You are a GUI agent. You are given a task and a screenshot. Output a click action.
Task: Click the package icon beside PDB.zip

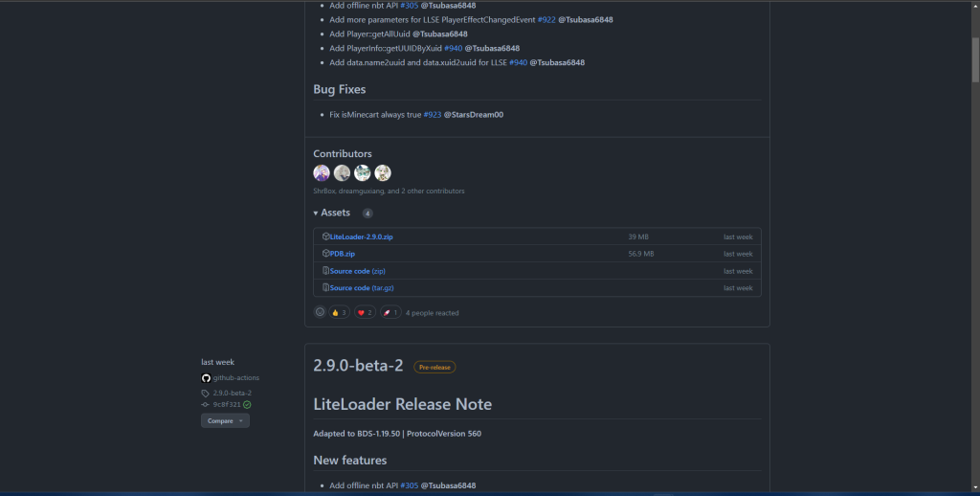[325, 254]
